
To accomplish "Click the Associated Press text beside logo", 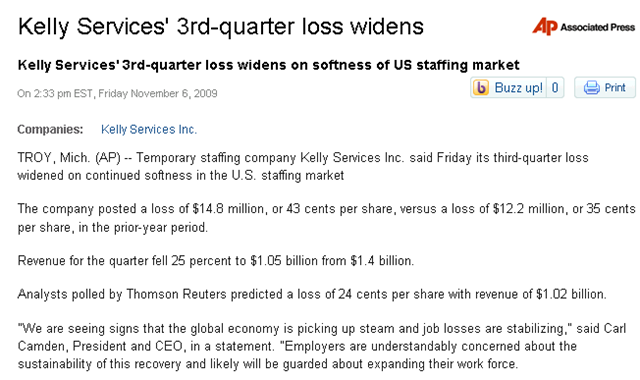I will click(x=598, y=27).
